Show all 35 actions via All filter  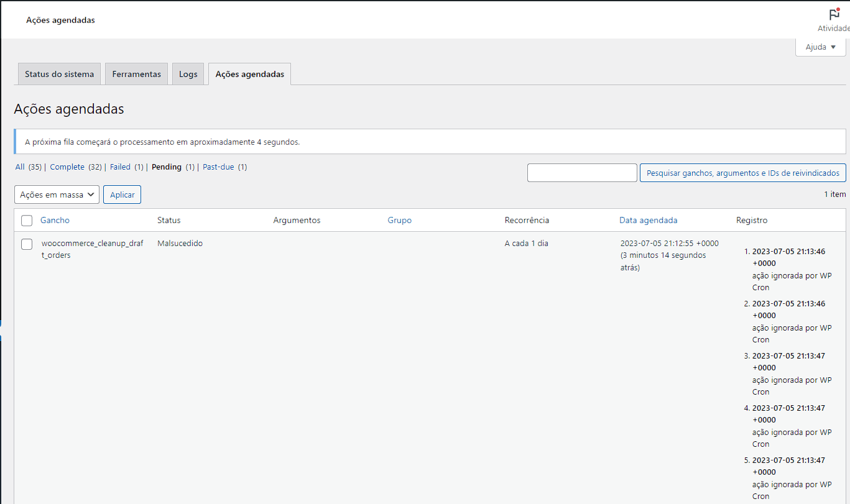coord(19,167)
